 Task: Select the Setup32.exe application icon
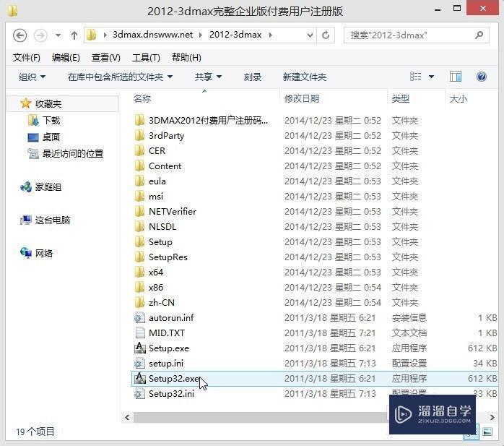pyautogui.click(x=139, y=378)
